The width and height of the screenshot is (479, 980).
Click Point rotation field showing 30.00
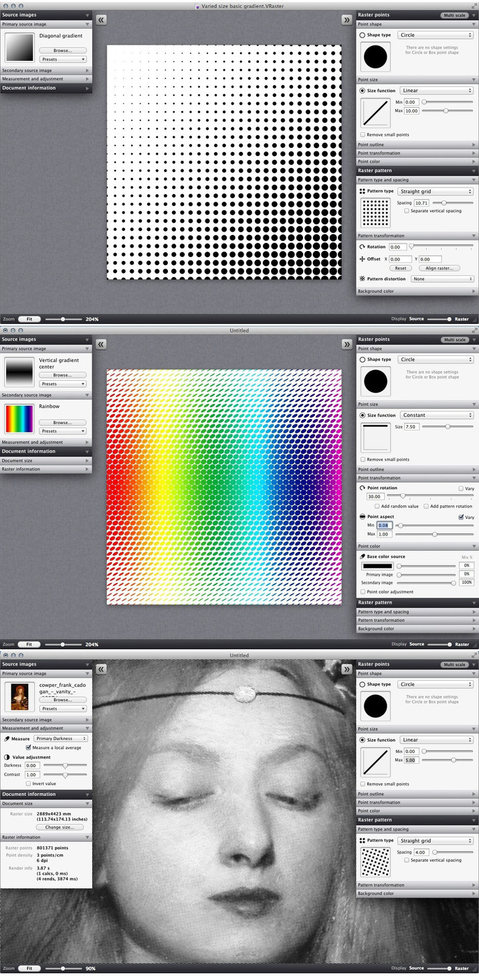coord(375,497)
